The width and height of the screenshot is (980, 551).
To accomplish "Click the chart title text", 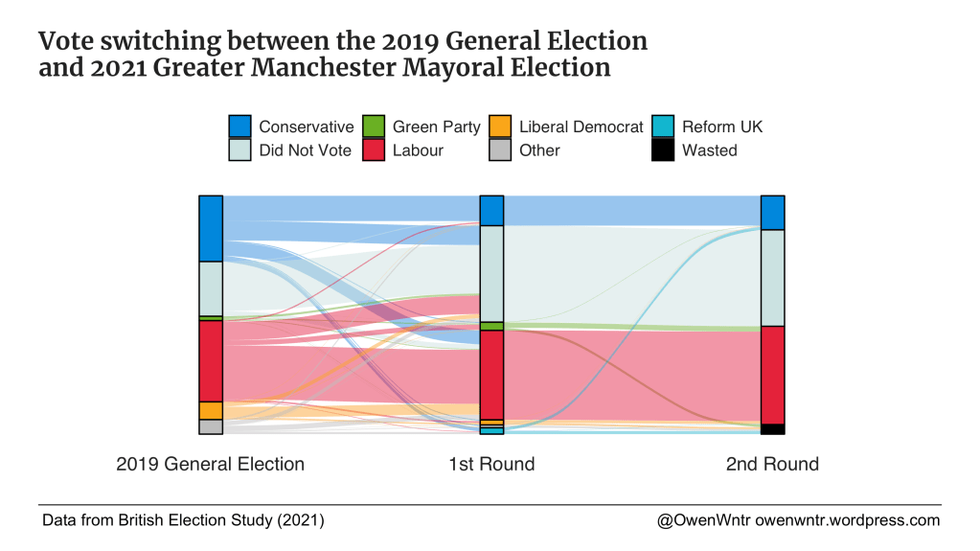I will click(x=343, y=55).
